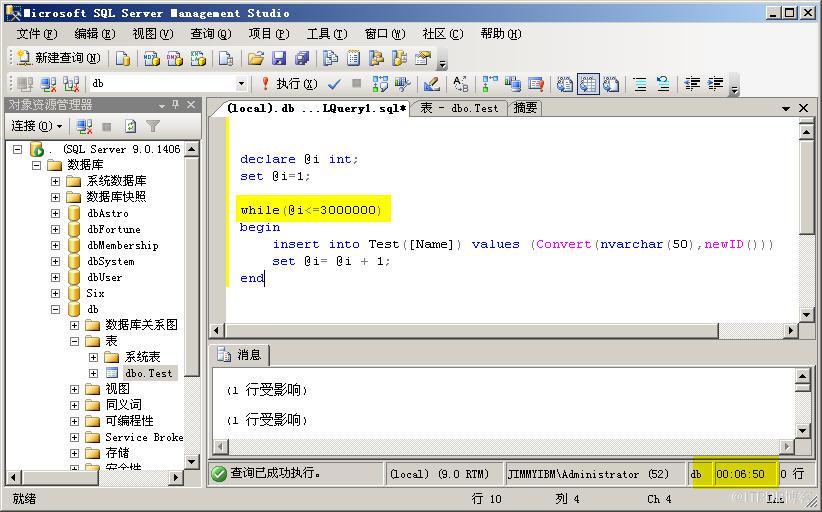Screen dimensions: 822x512
Task: Open the Properties window toolbar icon
Action: (423, 58)
